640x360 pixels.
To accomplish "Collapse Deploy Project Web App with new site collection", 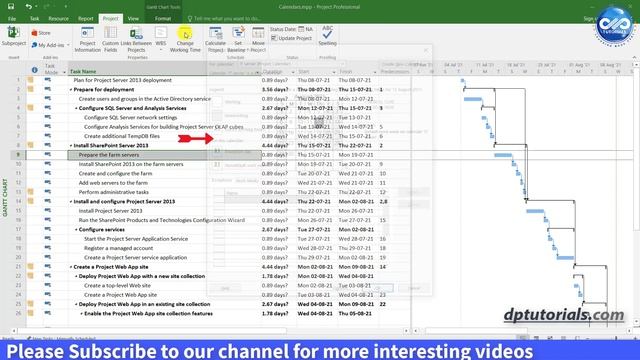I will pos(76,276).
